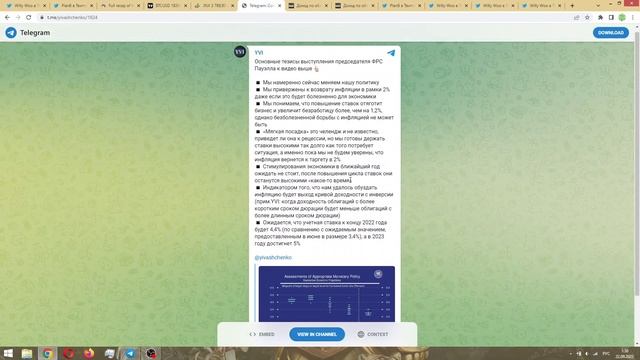Open the Extensions puzzle icon
The height and width of the screenshot is (360, 640).
[x=600, y=18]
